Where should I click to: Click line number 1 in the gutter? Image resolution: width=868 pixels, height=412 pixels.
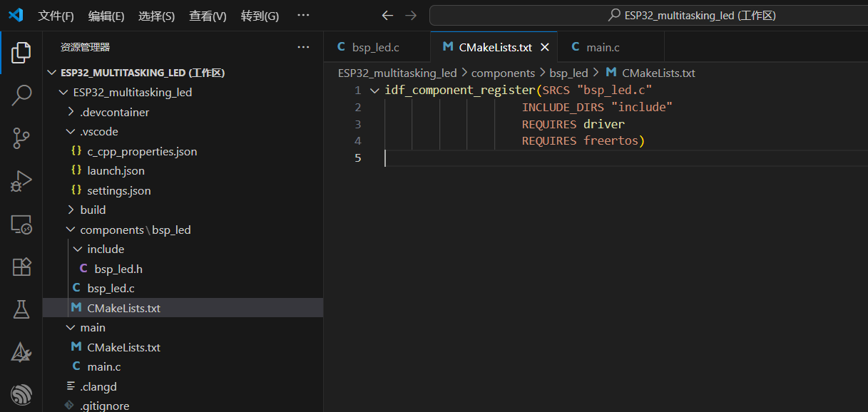tap(357, 91)
